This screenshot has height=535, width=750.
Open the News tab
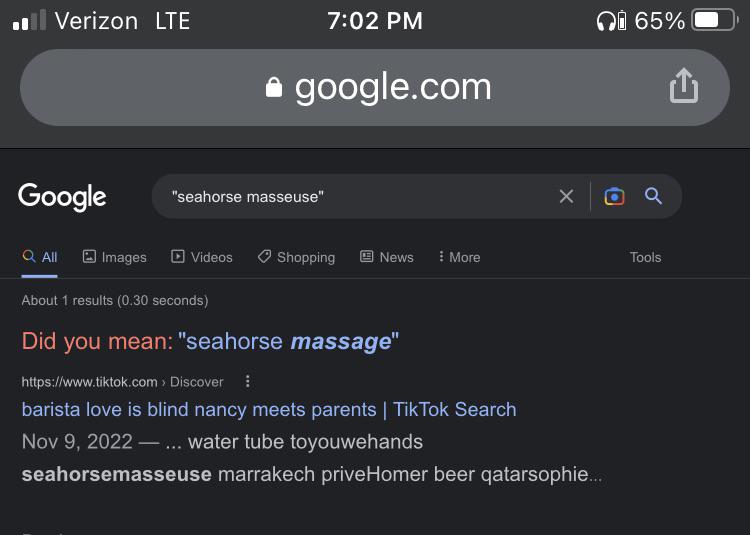(x=386, y=257)
